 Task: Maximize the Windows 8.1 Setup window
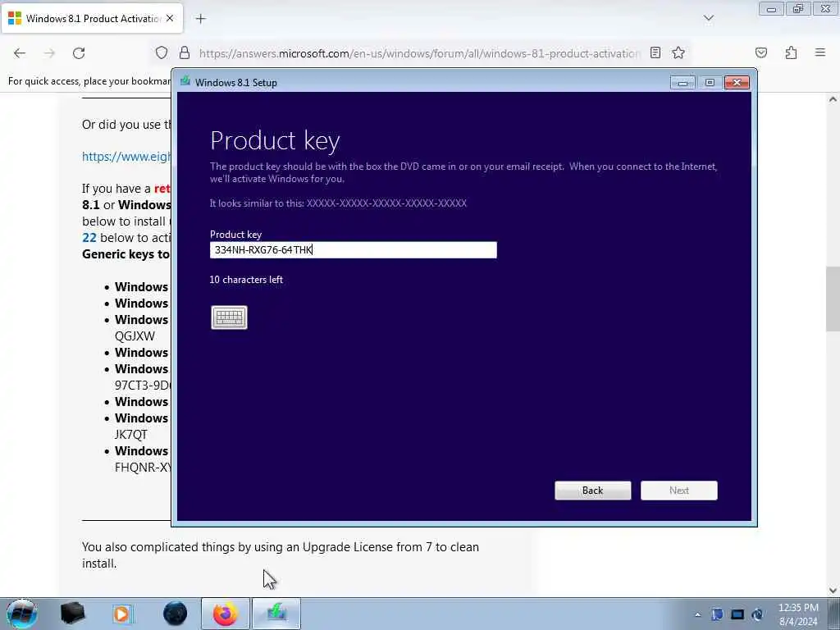click(x=710, y=83)
